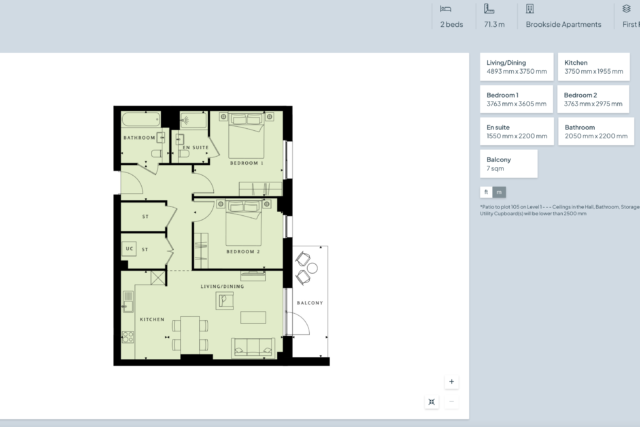Select the Bedroom 1 dimensions card
640x427 pixels.
516,99
